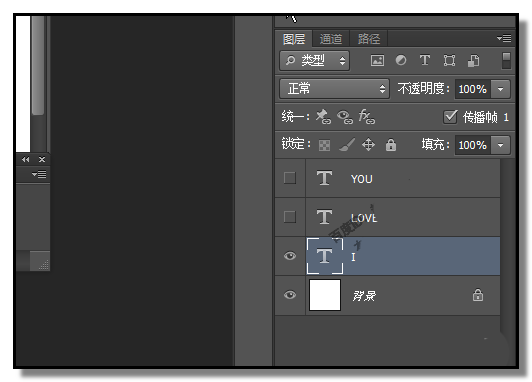Click the document vertical scrollbar thumb
Screen dimensions: 532x382
pyautogui.click(x=38, y=65)
